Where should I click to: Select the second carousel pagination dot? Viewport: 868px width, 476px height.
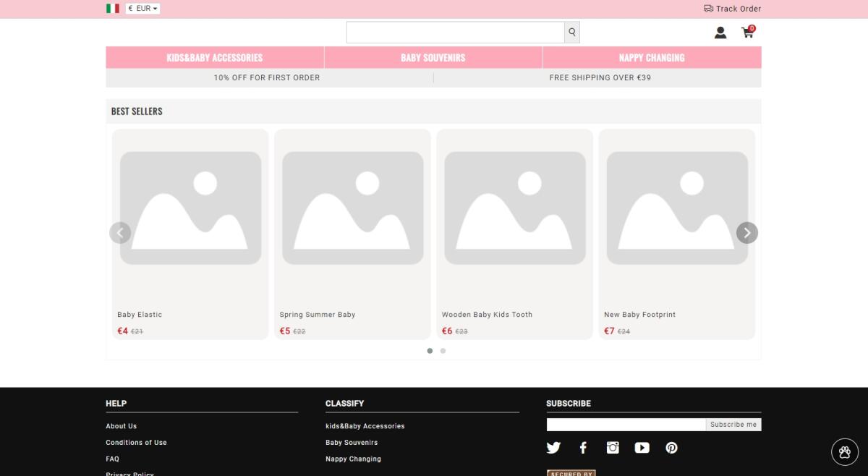point(442,350)
